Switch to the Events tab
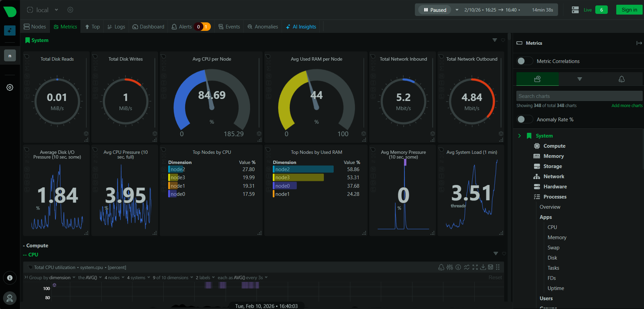644x309 pixels. click(229, 27)
